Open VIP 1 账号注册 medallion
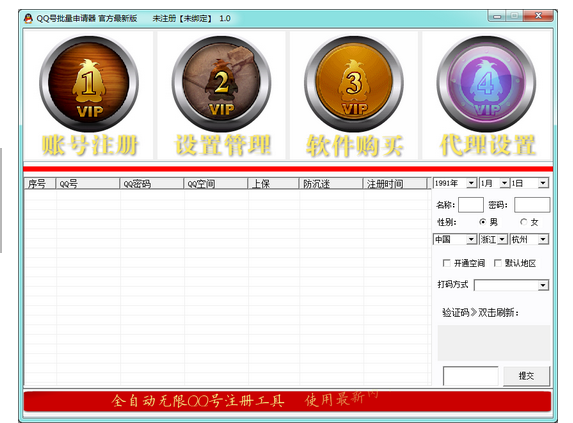The width and height of the screenshot is (573, 423). click(89, 84)
